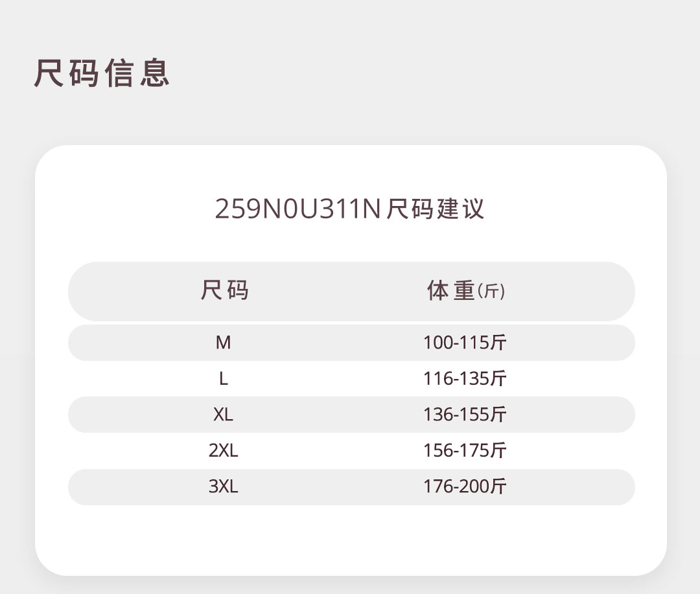The height and width of the screenshot is (594, 700).
Task: Click the "156-175斤" weight cell
Action: (x=464, y=450)
